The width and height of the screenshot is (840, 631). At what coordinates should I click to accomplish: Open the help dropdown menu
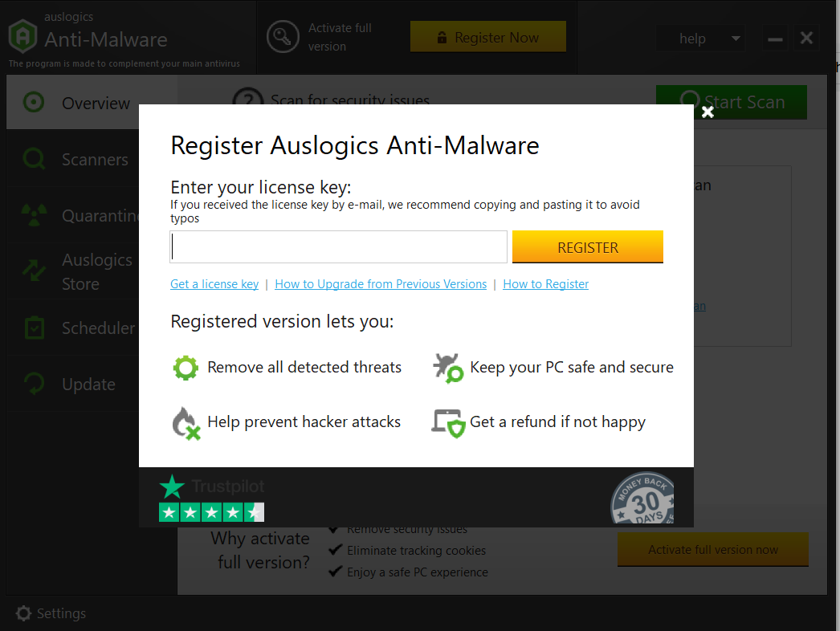pyautogui.click(x=700, y=38)
